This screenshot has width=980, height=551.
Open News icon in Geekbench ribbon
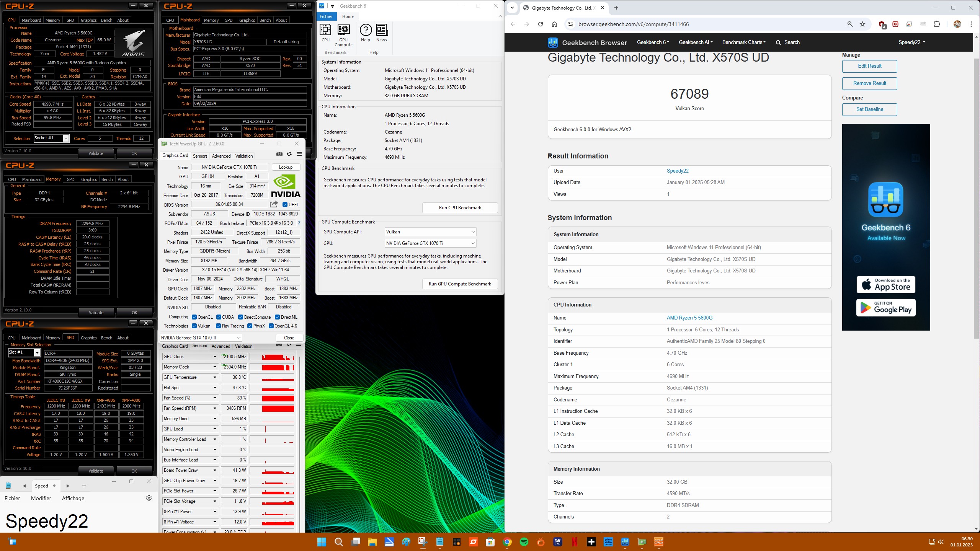click(382, 33)
